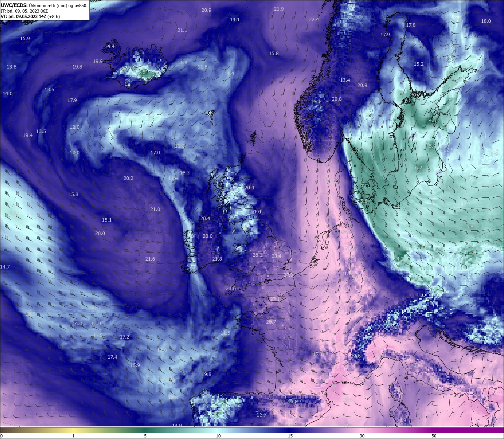The height and width of the screenshot is (439, 504).
Task: Select the 19.4 value label
Action: click(x=28, y=135)
